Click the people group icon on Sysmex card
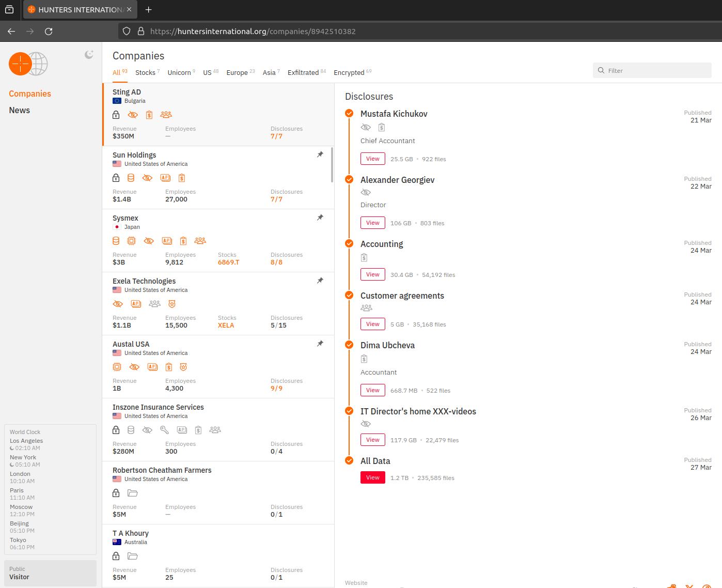722x588 pixels. click(200, 241)
